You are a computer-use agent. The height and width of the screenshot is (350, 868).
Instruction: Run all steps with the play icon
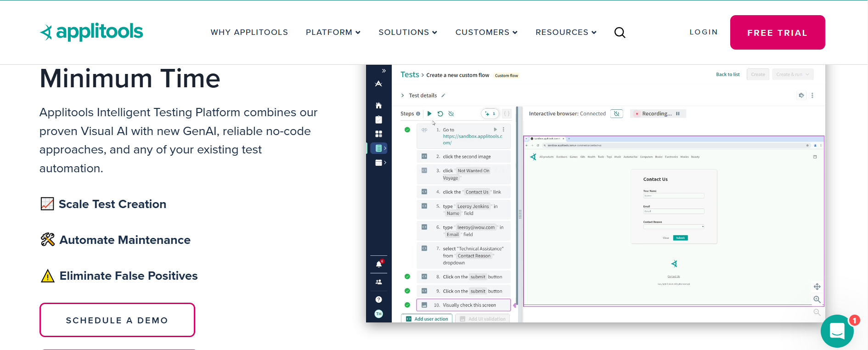click(429, 113)
